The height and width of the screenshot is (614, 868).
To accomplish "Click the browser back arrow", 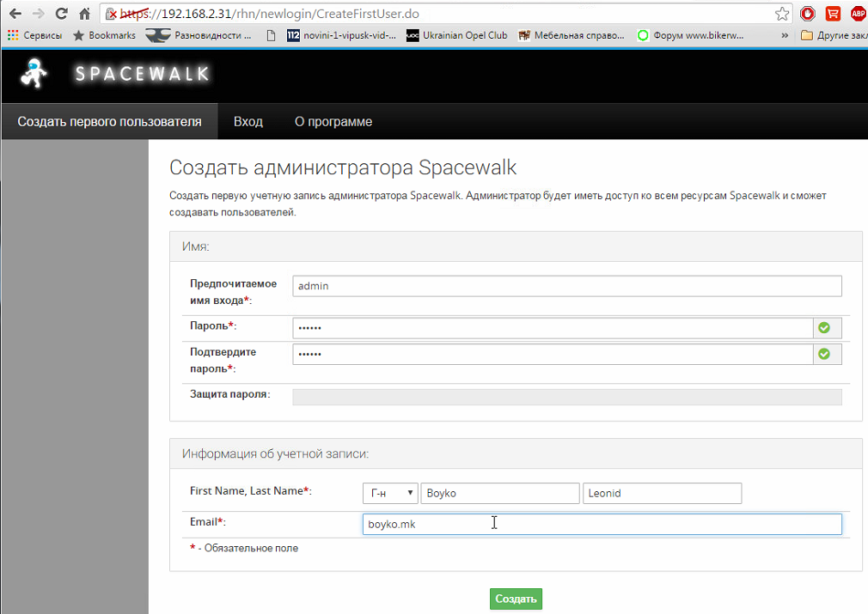I will pos(15,14).
